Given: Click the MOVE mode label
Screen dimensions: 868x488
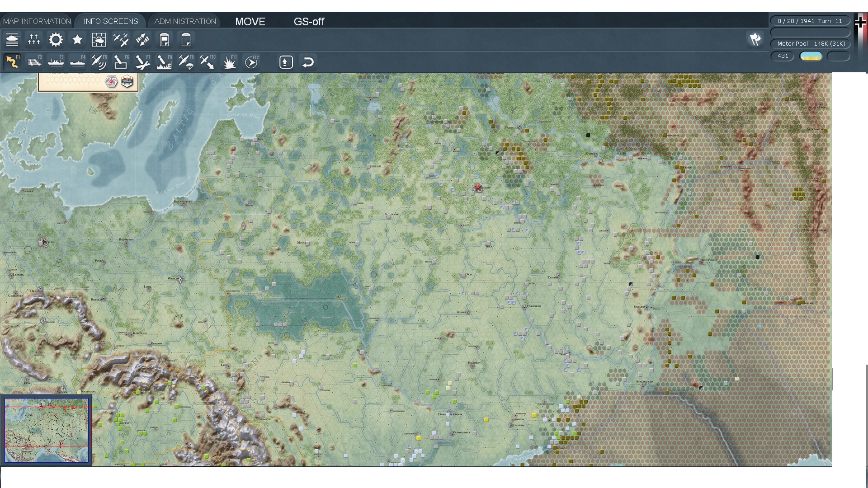Looking at the screenshot, I should click(x=250, y=22).
